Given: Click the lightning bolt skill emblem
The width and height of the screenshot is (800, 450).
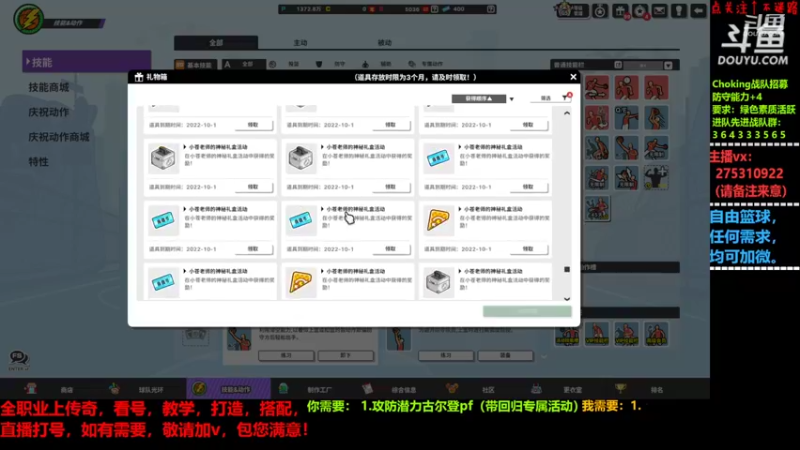Looking at the screenshot, I should [x=29, y=20].
